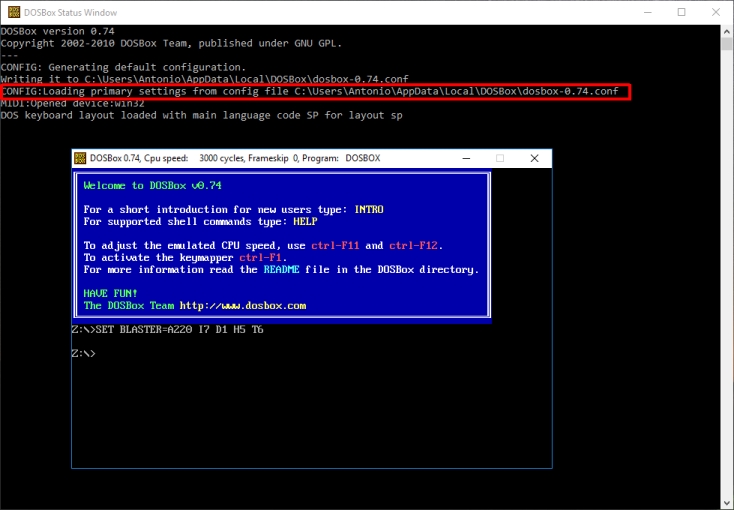
Task: Click 'CONFIG:Loading primary settings from config file' line
Action: tap(310, 91)
